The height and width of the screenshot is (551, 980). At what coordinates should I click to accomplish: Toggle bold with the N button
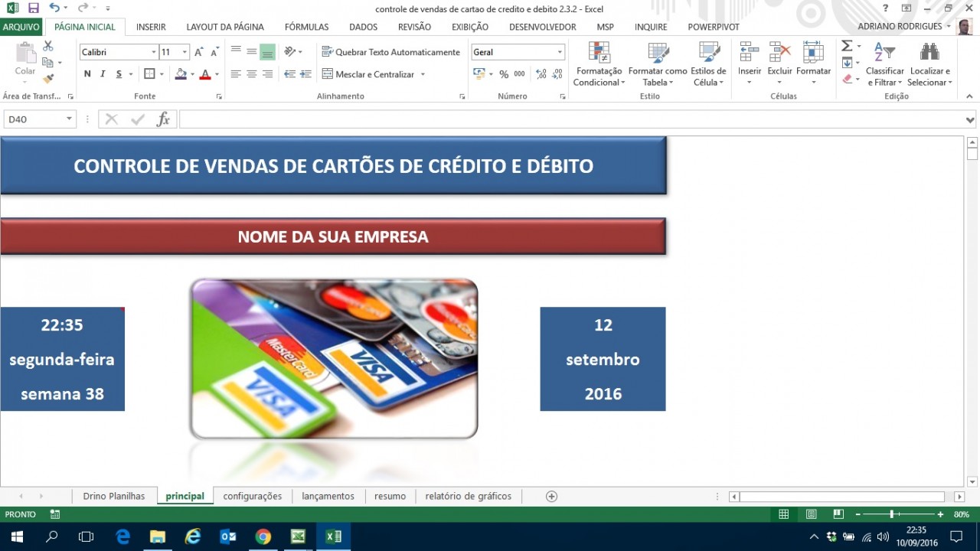(x=87, y=74)
